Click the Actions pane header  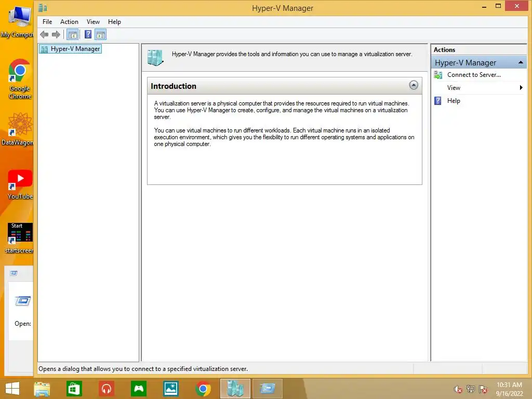tap(478, 49)
